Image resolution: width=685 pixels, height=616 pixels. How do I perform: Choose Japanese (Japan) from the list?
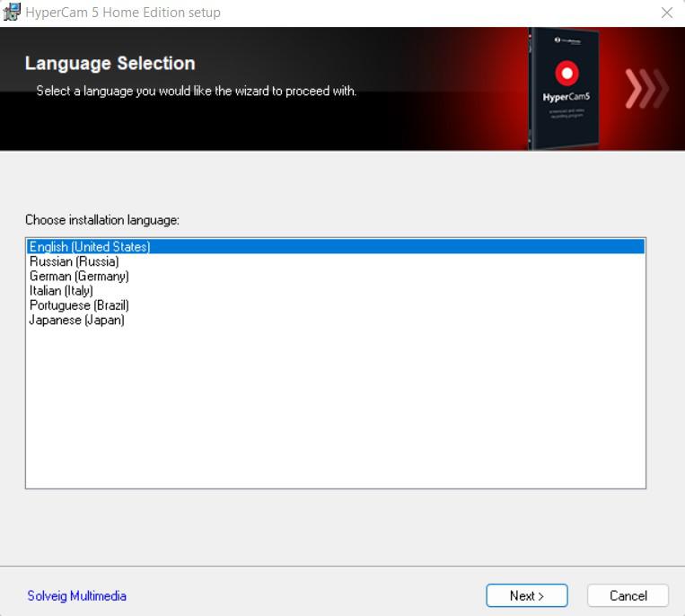point(336,320)
